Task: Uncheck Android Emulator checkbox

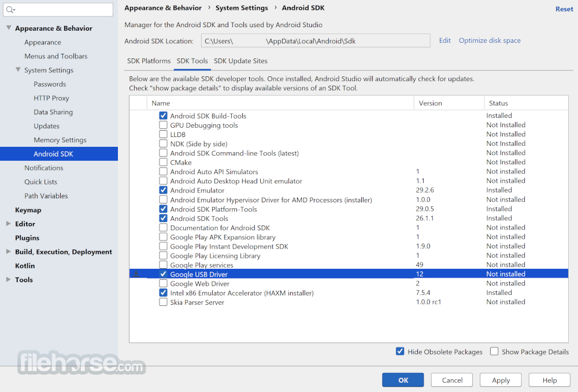Action: tap(164, 190)
